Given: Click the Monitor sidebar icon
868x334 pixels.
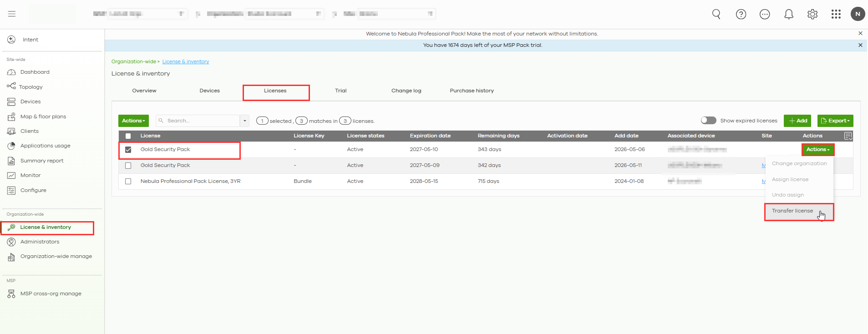Looking at the screenshot, I should tap(11, 175).
